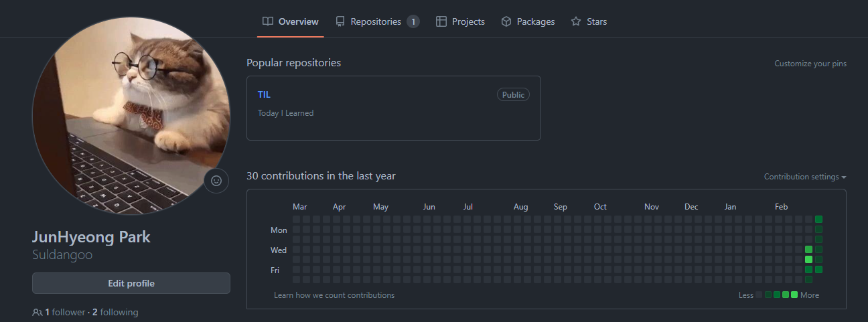
Task: Click the 2 following link
Action: [x=115, y=312]
